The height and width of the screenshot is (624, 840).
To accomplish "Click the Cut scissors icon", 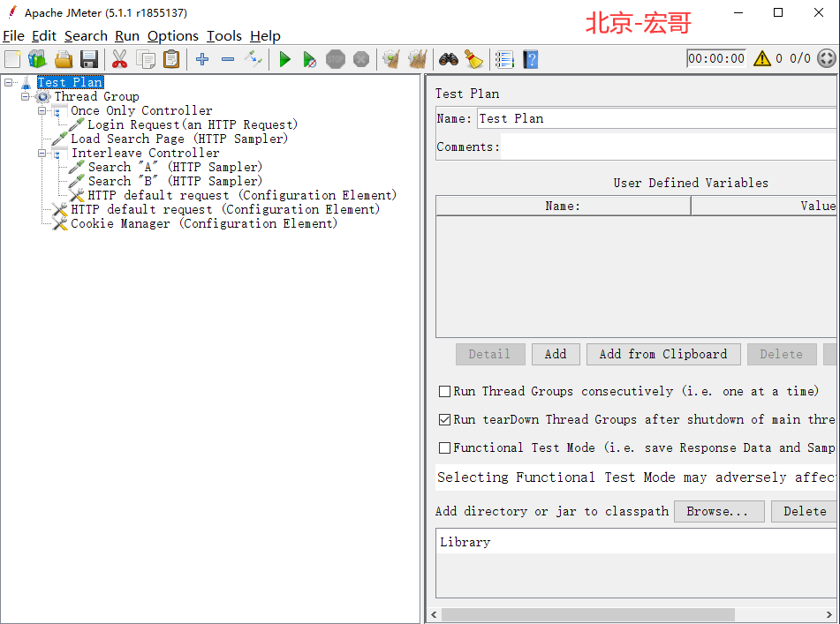I will pos(119,59).
